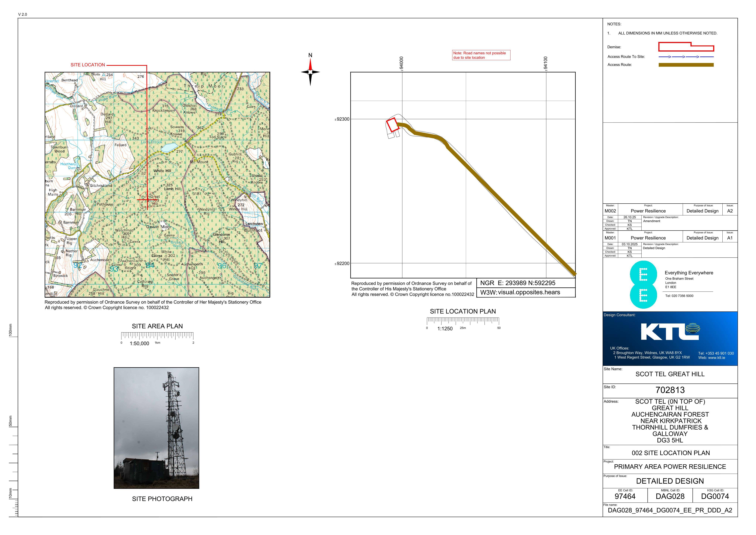The width and height of the screenshot is (756, 535).
Task: Click 'PRIMARY AREA POWER RESILIENCE' project text
Action: click(x=670, y=467)
